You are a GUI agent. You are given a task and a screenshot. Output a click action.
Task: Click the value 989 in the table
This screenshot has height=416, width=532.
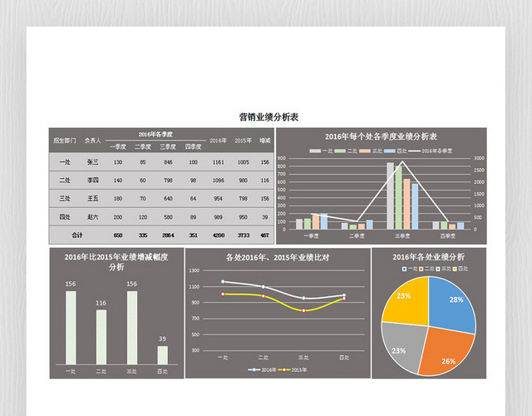(x=218, y=217)
